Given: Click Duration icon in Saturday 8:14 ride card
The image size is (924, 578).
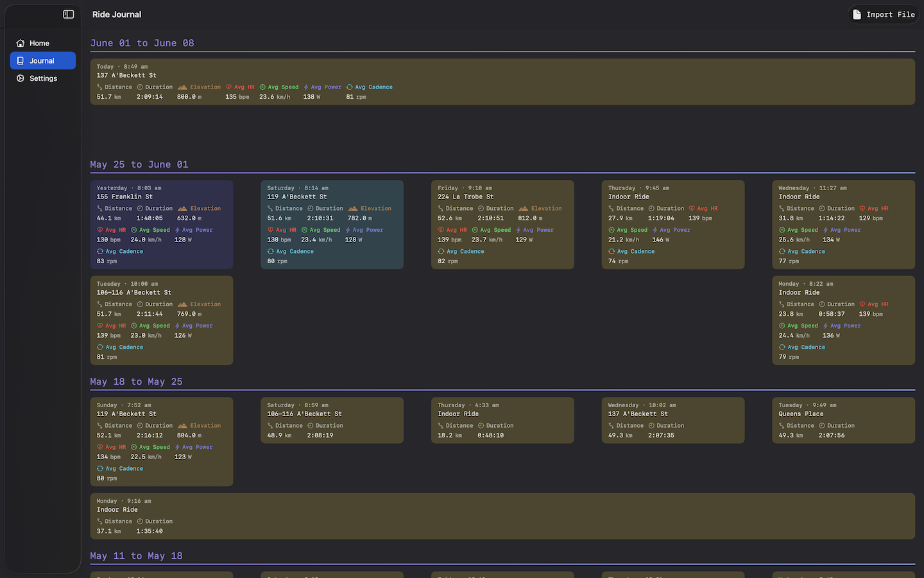Looking at the screenshot, I should (311, 208).
